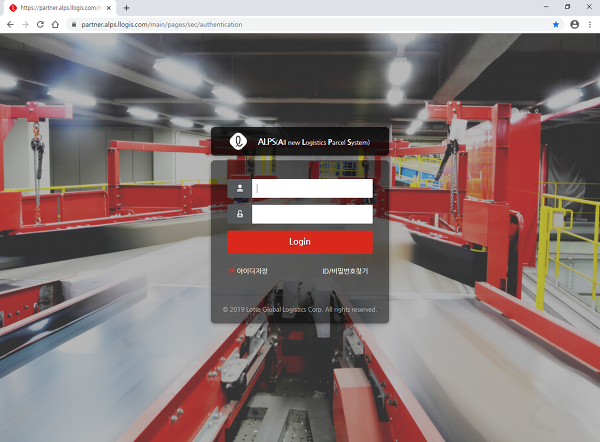Click the browser forward arrow
The height and width of the screenshot is (442, 600).
pyautogui.click(x=25, y=24)
